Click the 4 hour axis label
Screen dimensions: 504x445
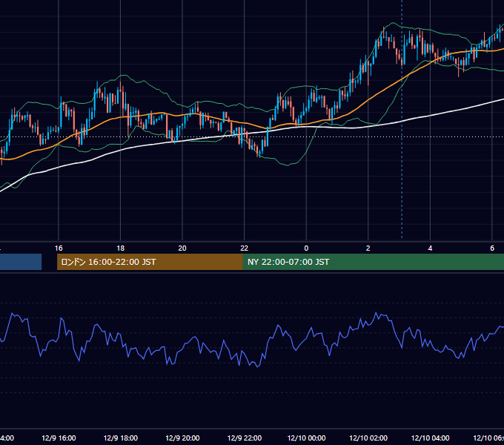click(x=430, y=248)
